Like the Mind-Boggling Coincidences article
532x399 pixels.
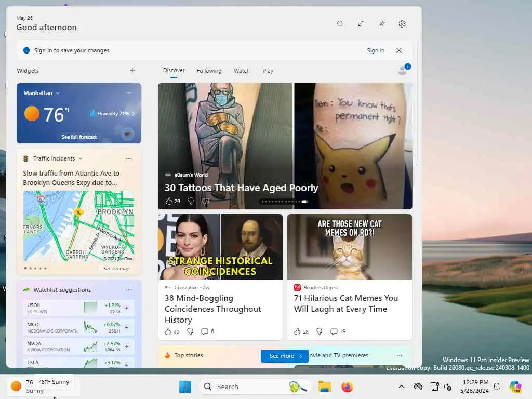168,331
